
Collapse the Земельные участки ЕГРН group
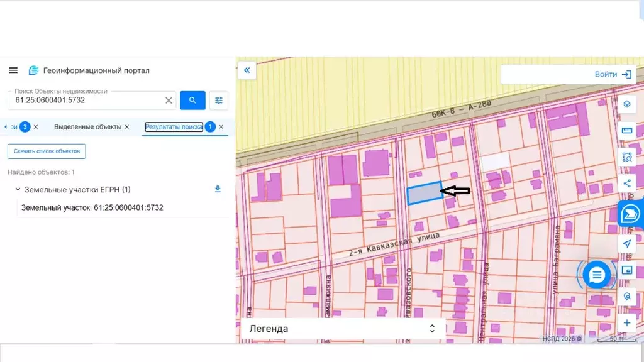tap(17, 189)
